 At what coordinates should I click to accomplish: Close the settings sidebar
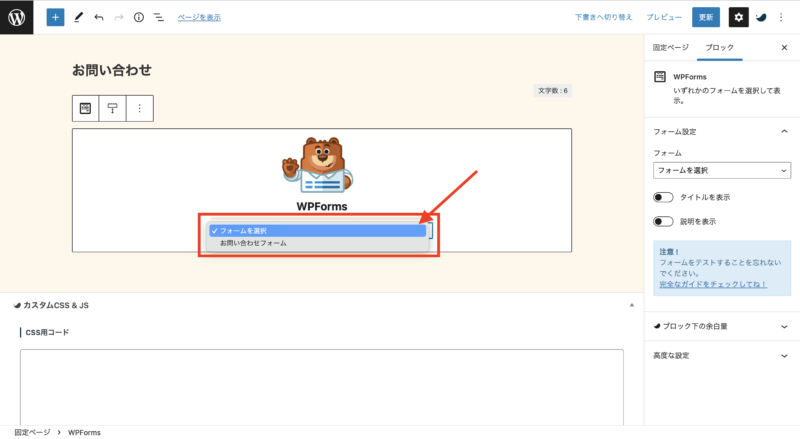(784, 47)
